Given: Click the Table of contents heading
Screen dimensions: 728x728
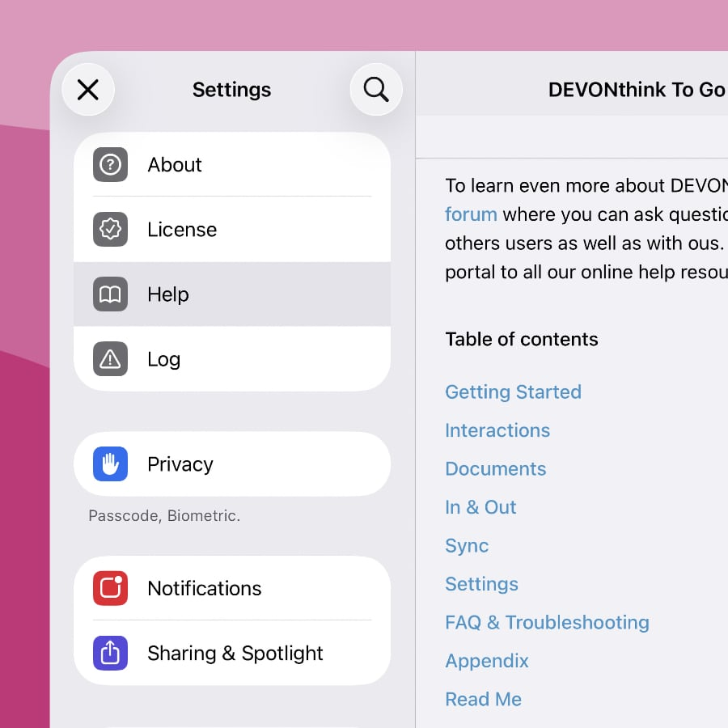Looking at the screenshot, I should [522, 340].
